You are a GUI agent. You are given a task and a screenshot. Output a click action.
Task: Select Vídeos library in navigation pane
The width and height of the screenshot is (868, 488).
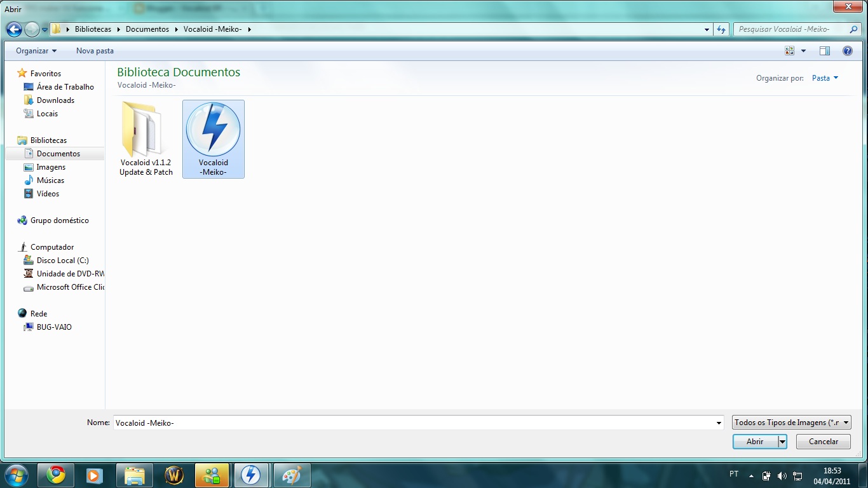48,194
